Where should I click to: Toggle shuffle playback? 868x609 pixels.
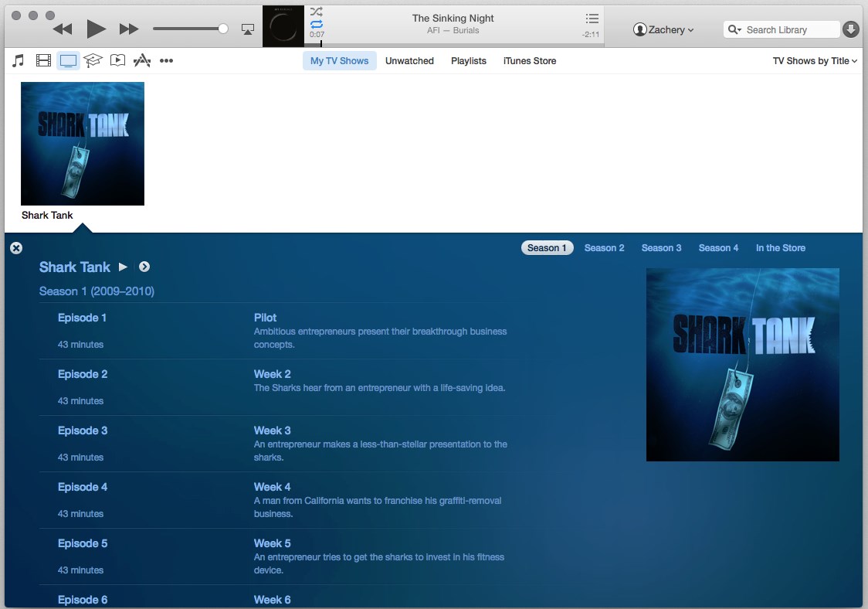[x=316, y=12]
